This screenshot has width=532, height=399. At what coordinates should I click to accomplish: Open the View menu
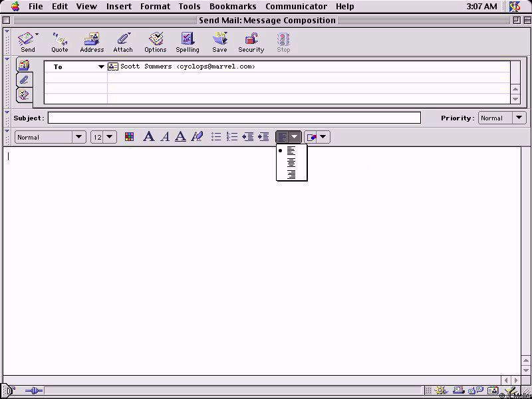coord(86,7)
